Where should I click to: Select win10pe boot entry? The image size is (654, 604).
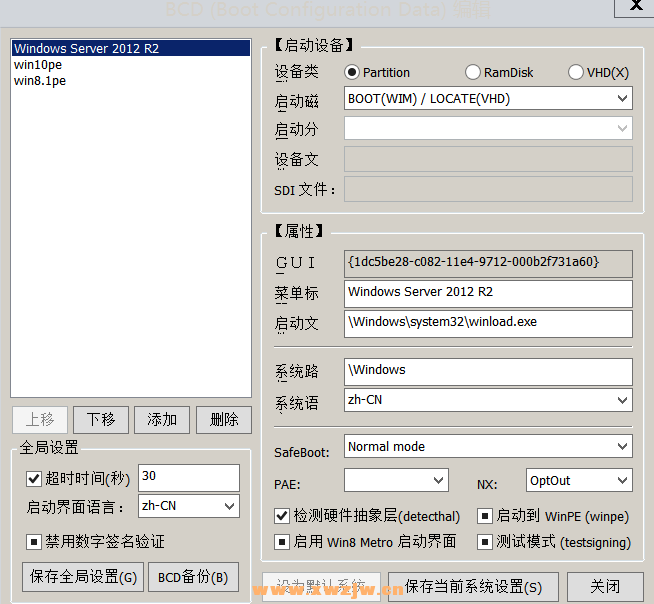[x=131, y=65]
